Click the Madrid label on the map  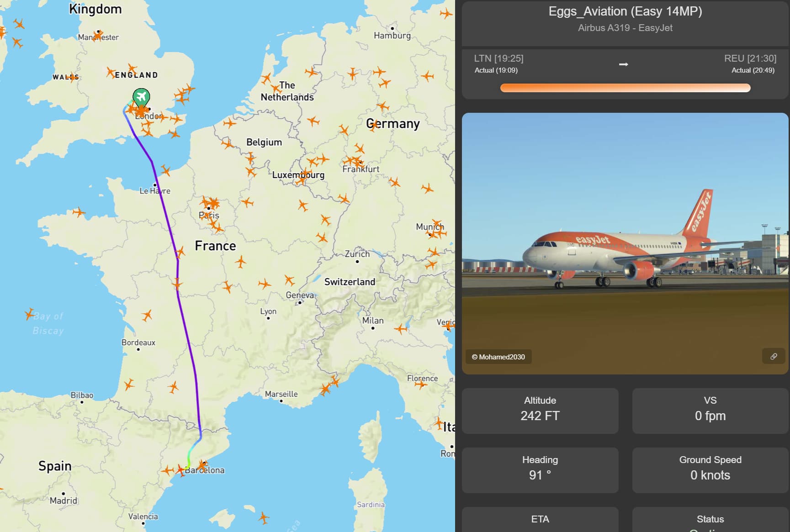64,500
